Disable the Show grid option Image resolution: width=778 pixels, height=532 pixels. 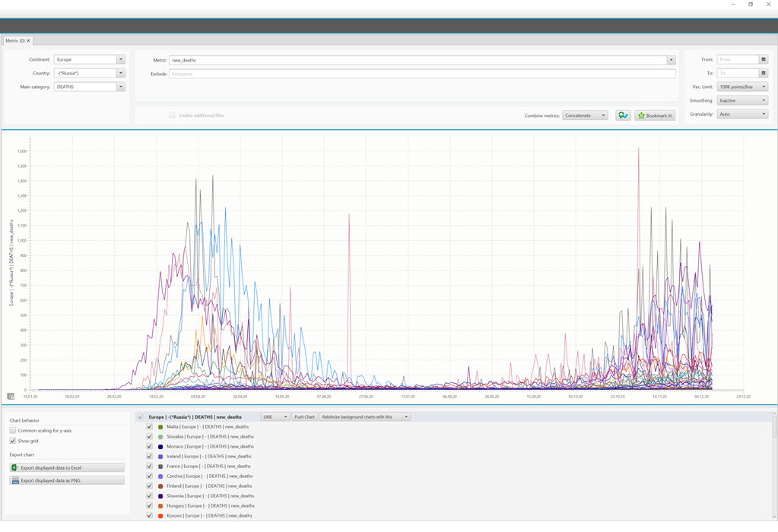(x=12, y=440)
